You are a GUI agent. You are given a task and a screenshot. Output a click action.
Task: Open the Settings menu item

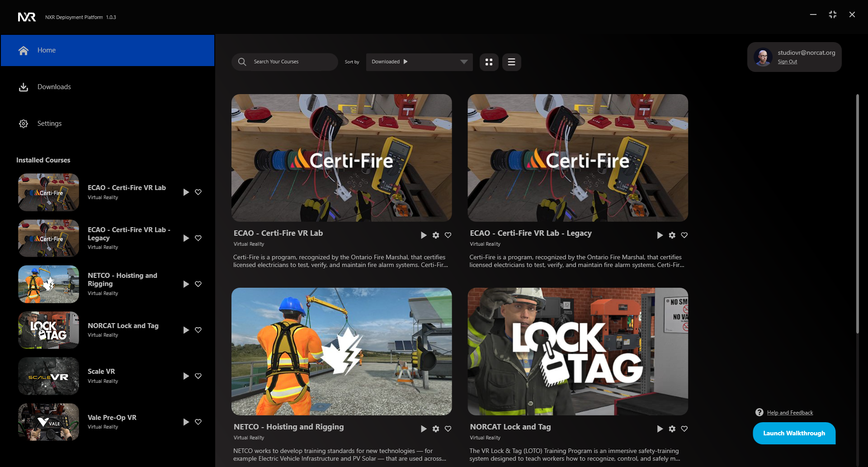coord(49,124)
